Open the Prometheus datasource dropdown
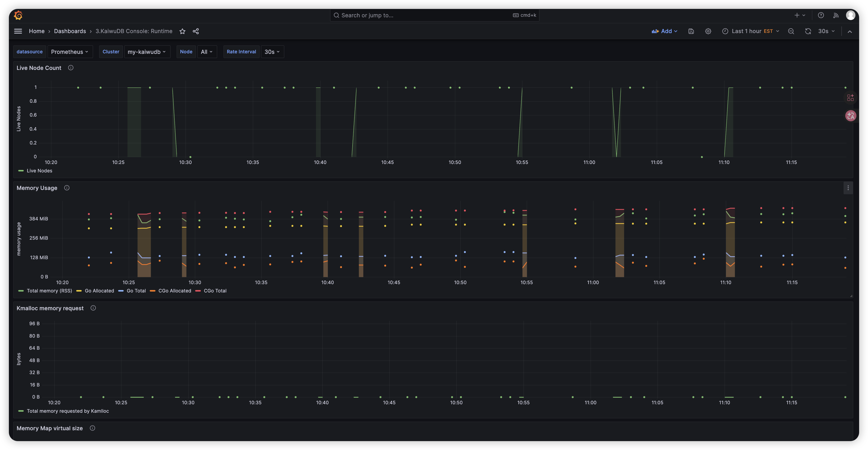 pyautogui.click(x=70, y=52)
